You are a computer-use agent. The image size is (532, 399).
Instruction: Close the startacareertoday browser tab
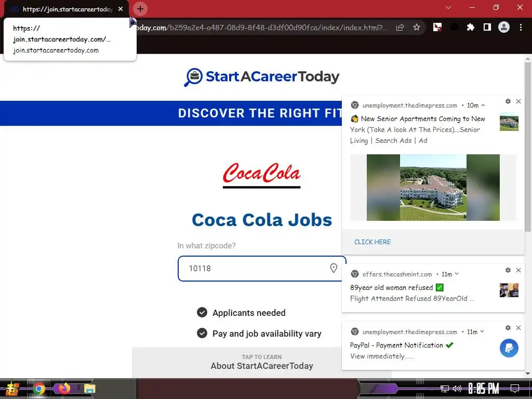coord(121,9)
